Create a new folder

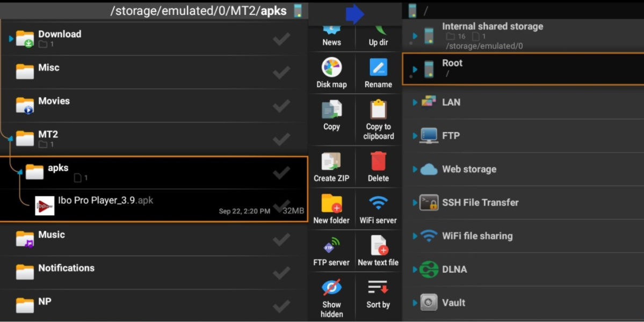point(331,208)
